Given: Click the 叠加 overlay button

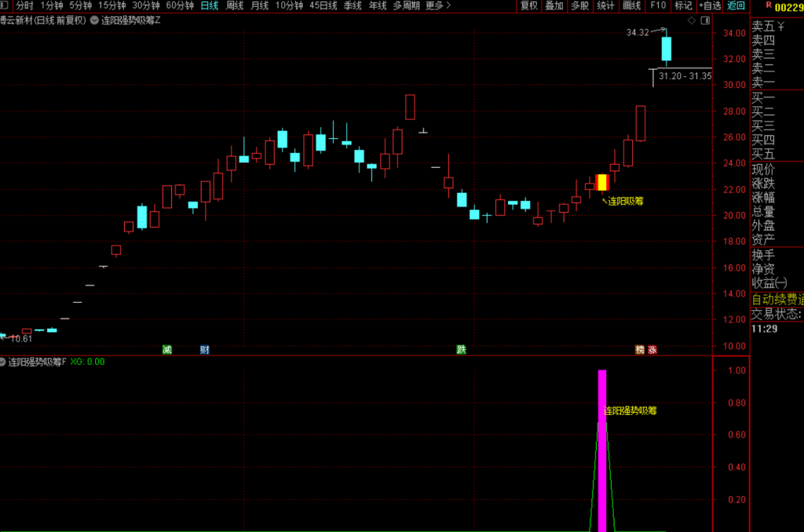Looking at the screenshot, I should point(554,5).
